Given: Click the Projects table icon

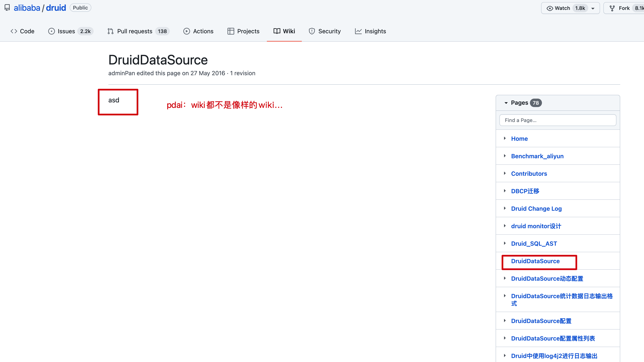Looking at the screenshot, I should click(x=230, y=31).
